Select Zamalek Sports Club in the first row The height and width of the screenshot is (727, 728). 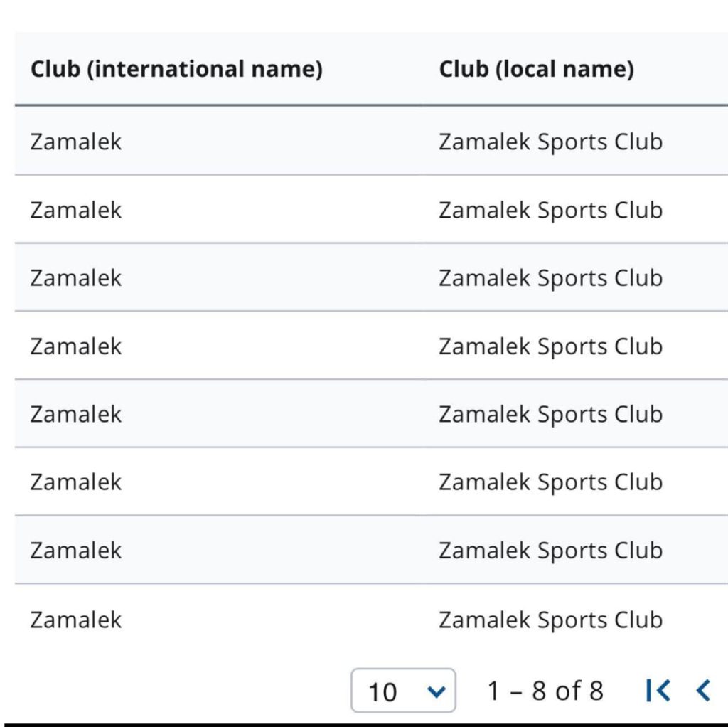[x=551, y=142]
